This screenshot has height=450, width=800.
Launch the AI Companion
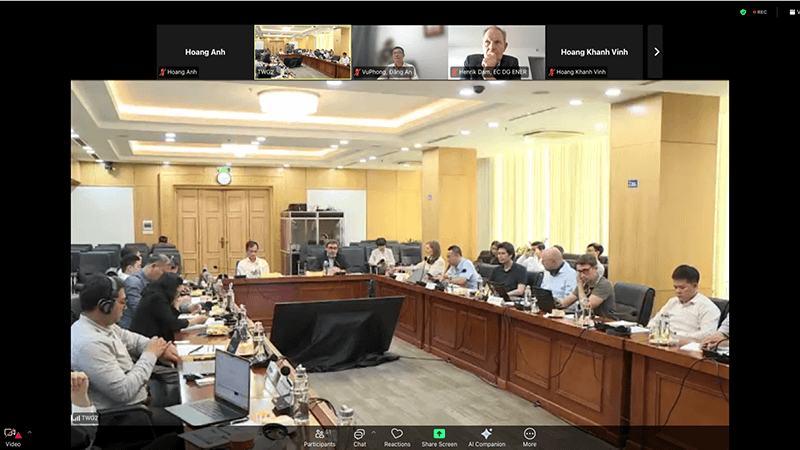click(x=486, y=436)
